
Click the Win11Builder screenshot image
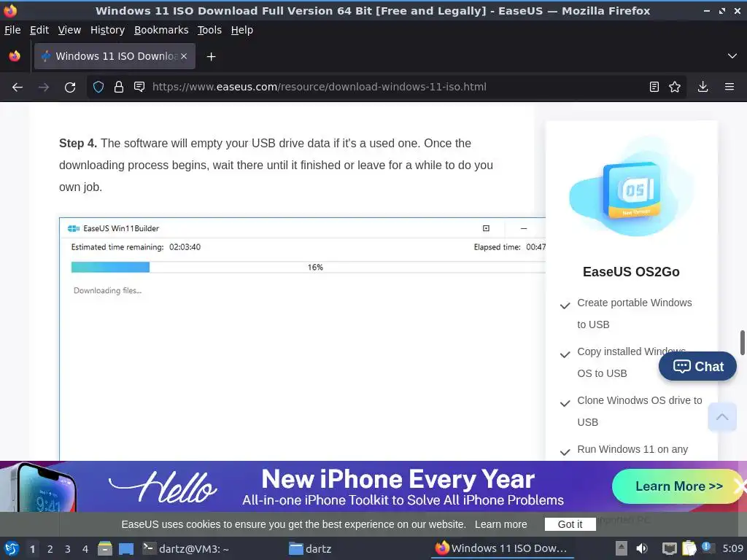pyautogui.click(x=302, y=339)
